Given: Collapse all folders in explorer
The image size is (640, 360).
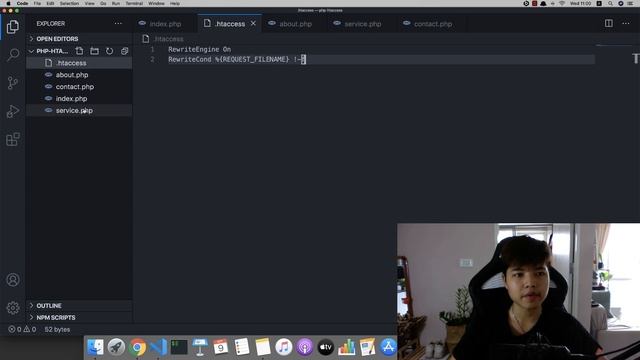Looking at the screenshot, I should [124, 51].
